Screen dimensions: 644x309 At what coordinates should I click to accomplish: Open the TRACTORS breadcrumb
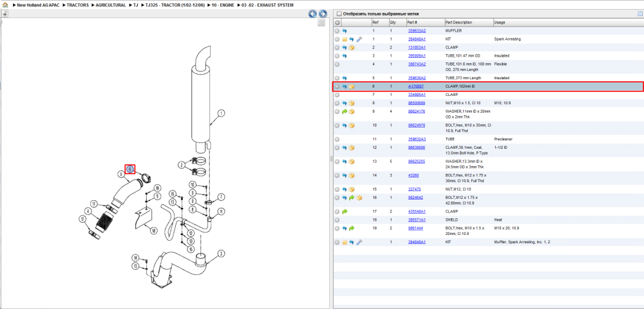click(x=77, y=5)
